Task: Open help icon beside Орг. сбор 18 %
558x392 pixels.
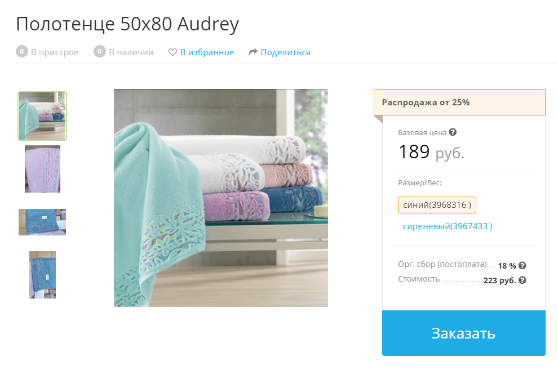Action: coord(522,265)
